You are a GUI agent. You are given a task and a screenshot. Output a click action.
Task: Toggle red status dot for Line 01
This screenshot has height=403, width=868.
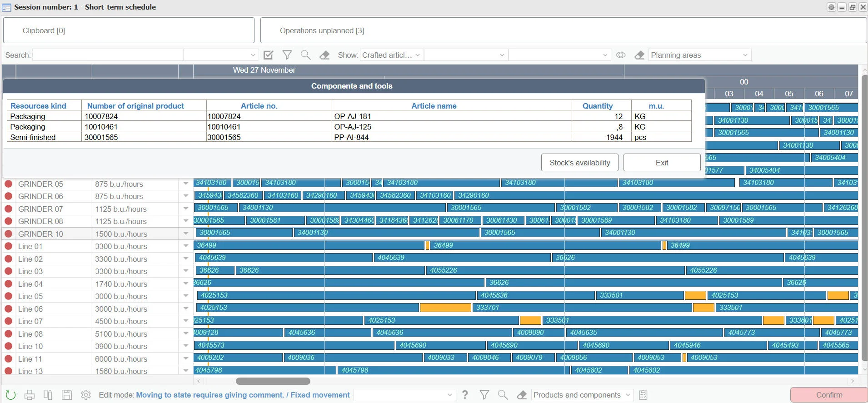click(x=8, y=246)
